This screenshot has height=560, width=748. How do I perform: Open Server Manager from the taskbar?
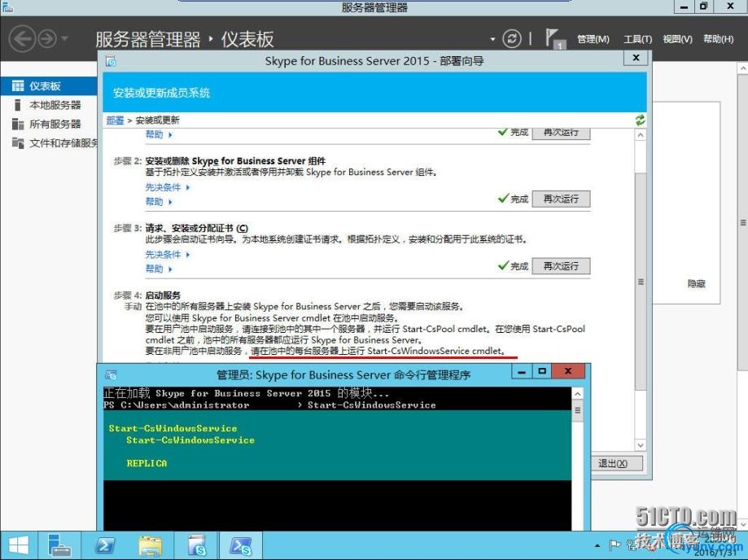point(59,545)
